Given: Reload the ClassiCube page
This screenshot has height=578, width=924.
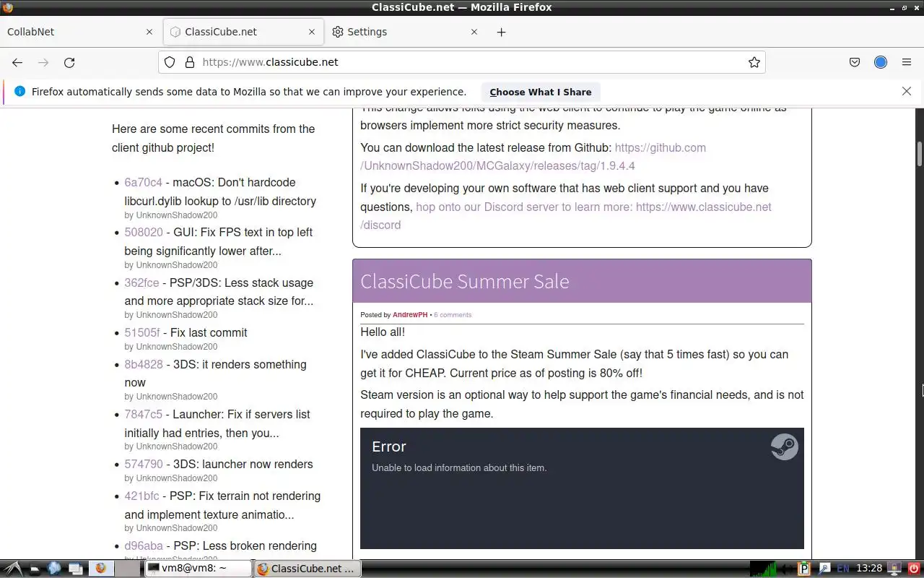Looking at the screenshot, I should coord(69,62).
